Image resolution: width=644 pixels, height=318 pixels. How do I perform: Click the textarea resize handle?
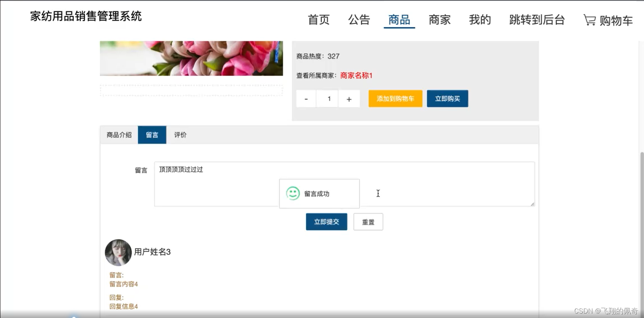coord(532,204)
